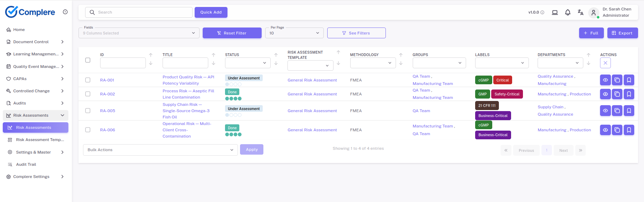Bookmark risk assessment RA-005
The width and height of the screenshot is (644, 202).
(629, 111)
